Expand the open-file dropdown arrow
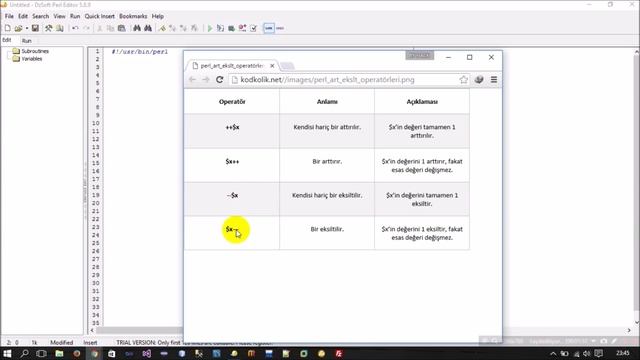The height and width of the screenshot is (360, 640). click(27, 28)
